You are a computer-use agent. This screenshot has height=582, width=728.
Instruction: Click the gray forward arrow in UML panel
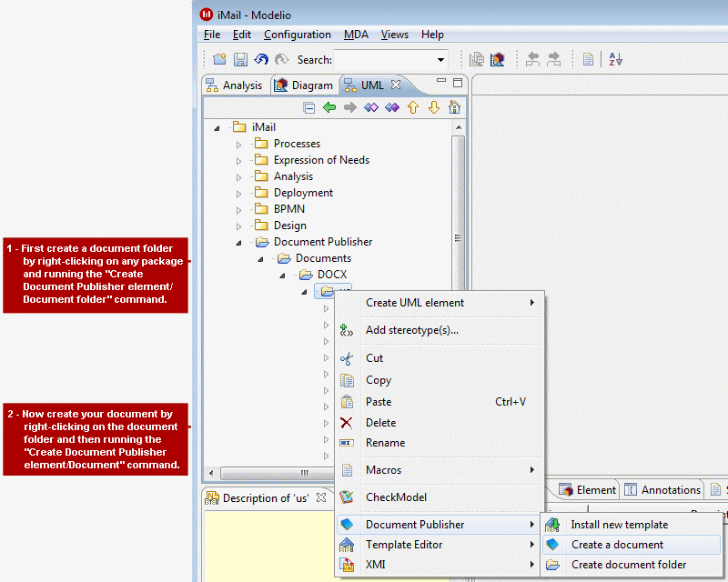point(350,107)
